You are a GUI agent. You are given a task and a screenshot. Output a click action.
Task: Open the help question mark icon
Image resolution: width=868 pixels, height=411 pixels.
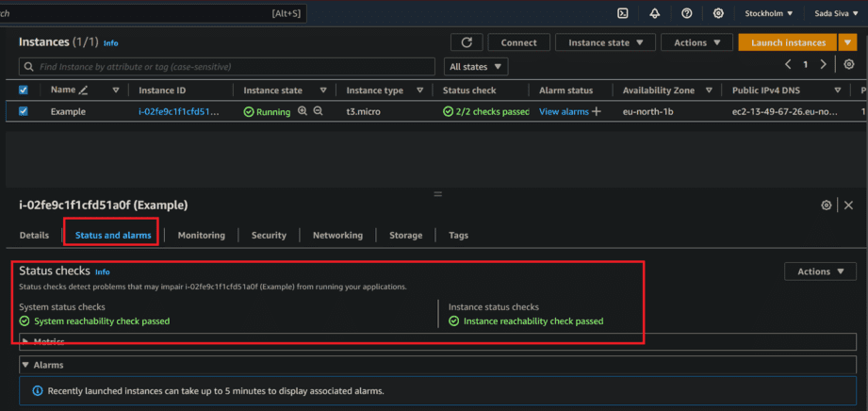pyautogui.click(x=686, y=13)
